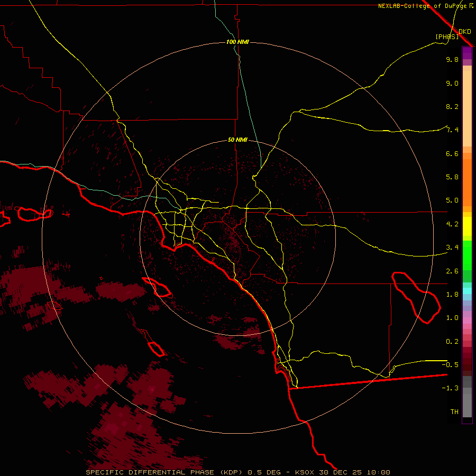Click the DKD label above the color scale
The height and width of the screenshot is (476, 476).
(464, 32)
